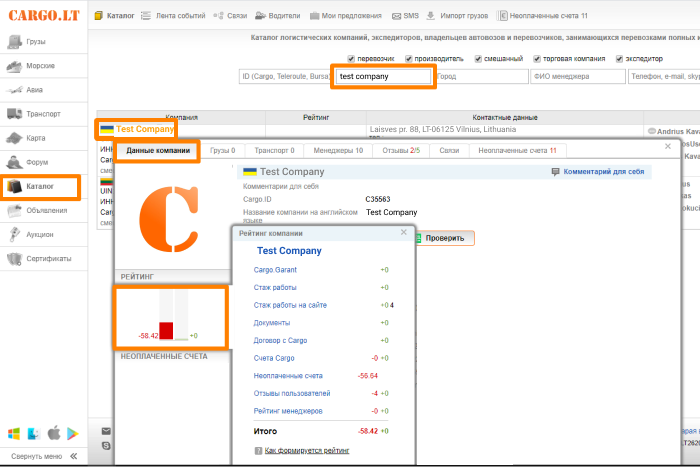Screen dimensions: 700x467
Task: Select Каталог in the sidebar
Action: click(x=41, y=187)
